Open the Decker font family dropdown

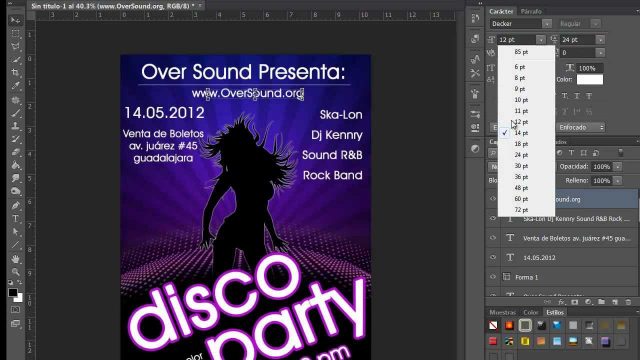pyautogui.click(x=547, y=24)
